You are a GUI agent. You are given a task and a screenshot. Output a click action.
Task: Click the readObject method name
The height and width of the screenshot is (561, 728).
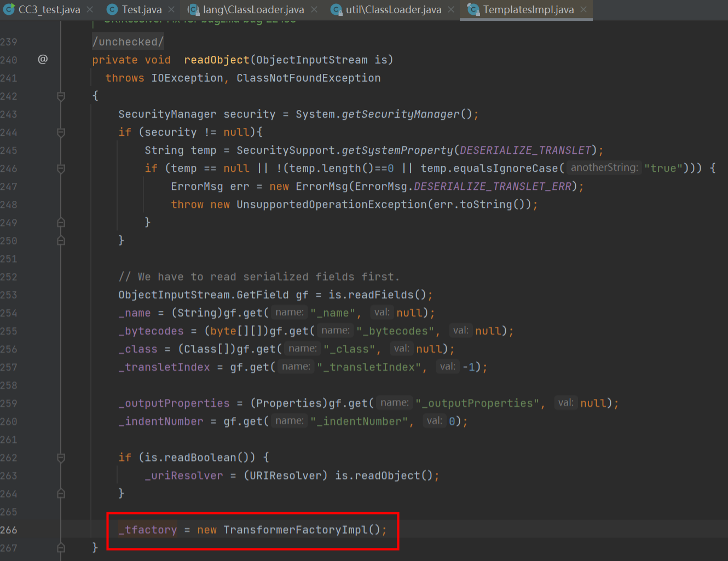[217, 60]
